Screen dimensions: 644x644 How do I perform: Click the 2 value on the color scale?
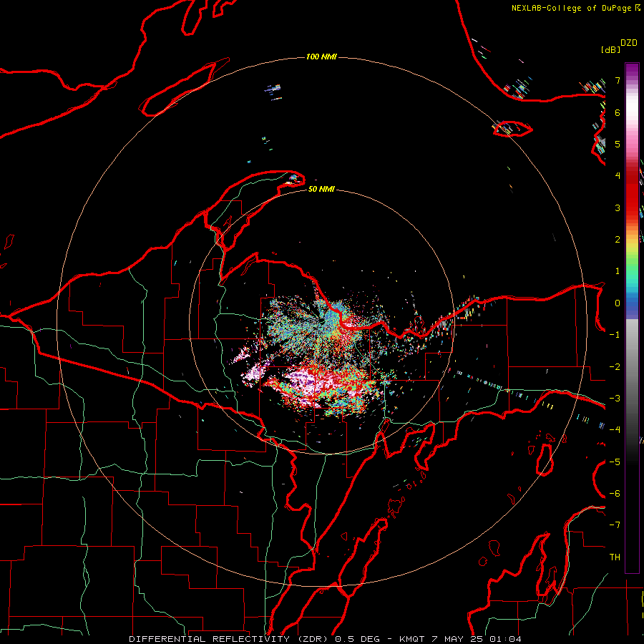pos(618,240)
